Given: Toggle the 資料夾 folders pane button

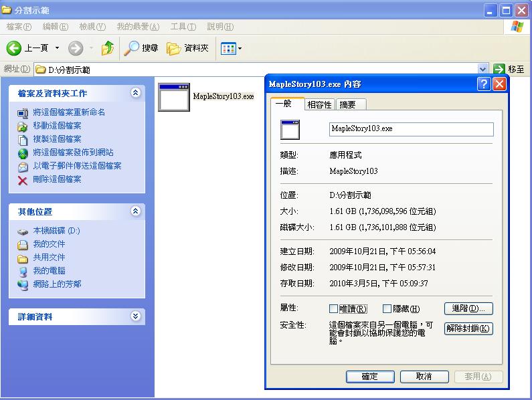Looking at the screenshot, I should pos(187,48).
